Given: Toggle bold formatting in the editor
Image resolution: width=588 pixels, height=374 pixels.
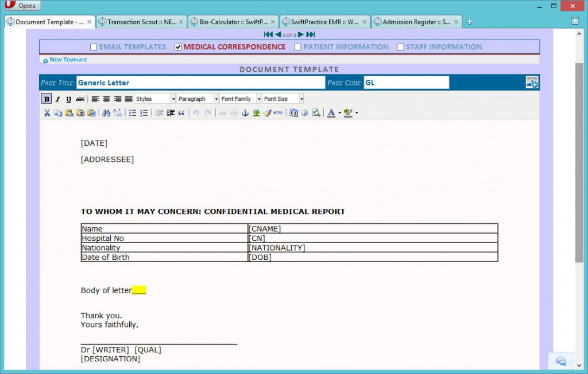Looking at the screenshot, I should point(46,98).
